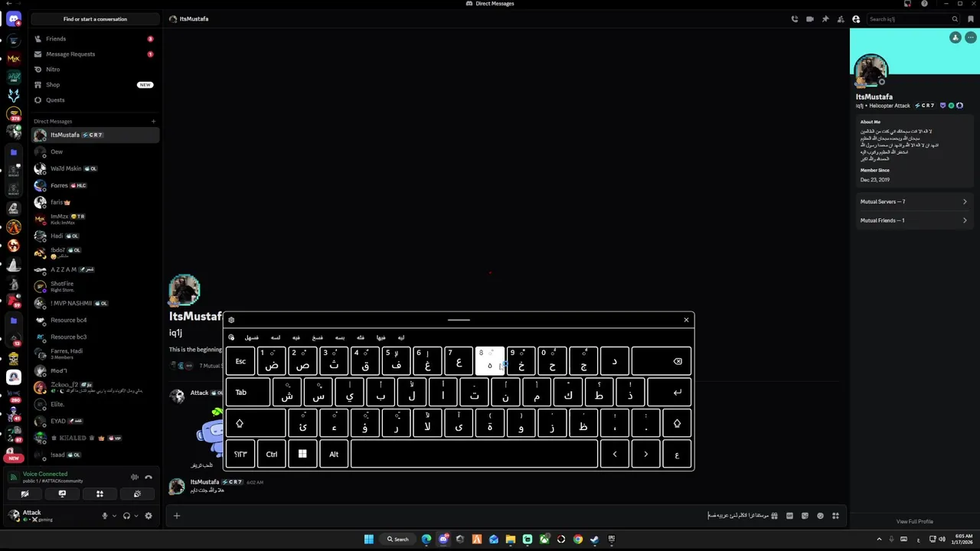Open the Discord help question mark
980x551 pixels.
(x=924, y=4)
